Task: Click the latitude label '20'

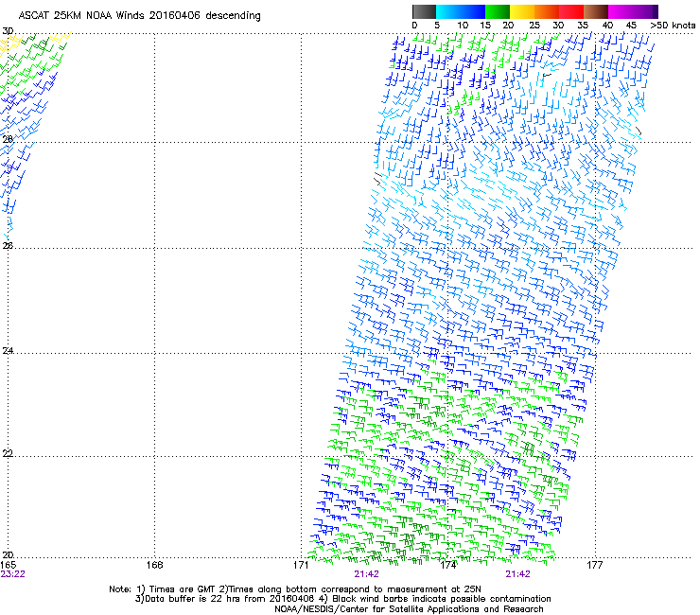Action: click(8, 555)
